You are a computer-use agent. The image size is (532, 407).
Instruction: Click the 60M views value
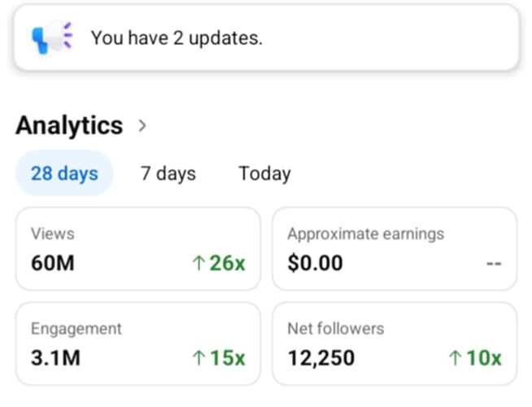pyautogui.click(x=53, y=264)
